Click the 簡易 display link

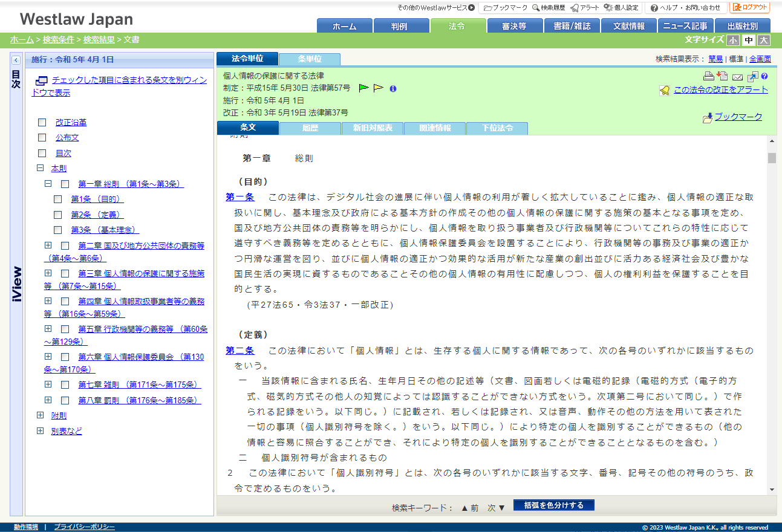point(715,59)
